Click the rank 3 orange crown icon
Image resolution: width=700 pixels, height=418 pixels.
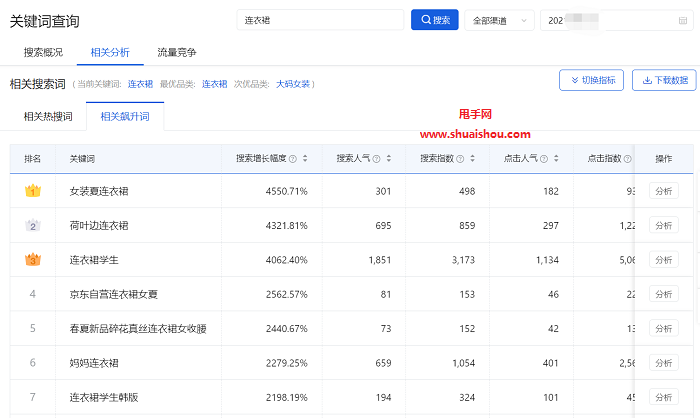[x=33, y=259]
